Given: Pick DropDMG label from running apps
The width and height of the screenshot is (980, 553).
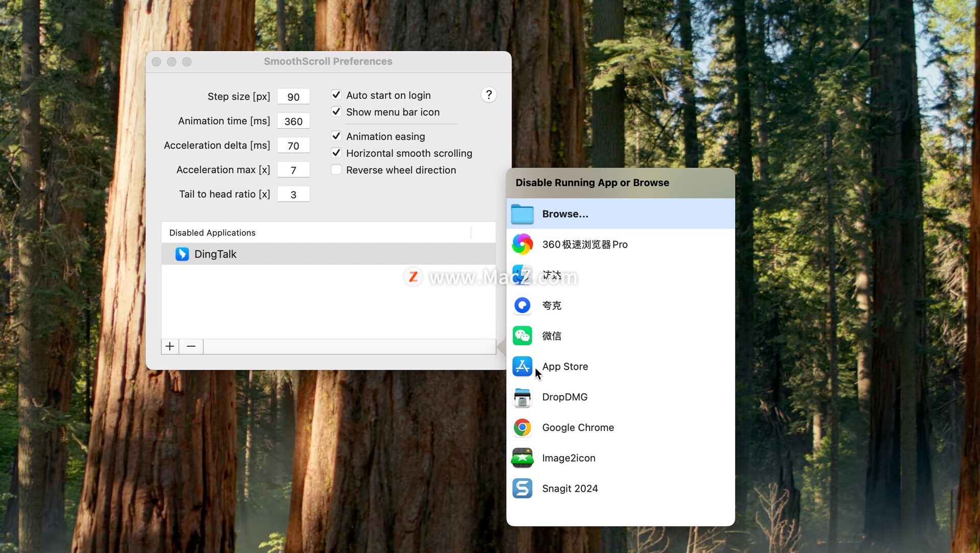Looking at the screenshot, I should point(565,397).
